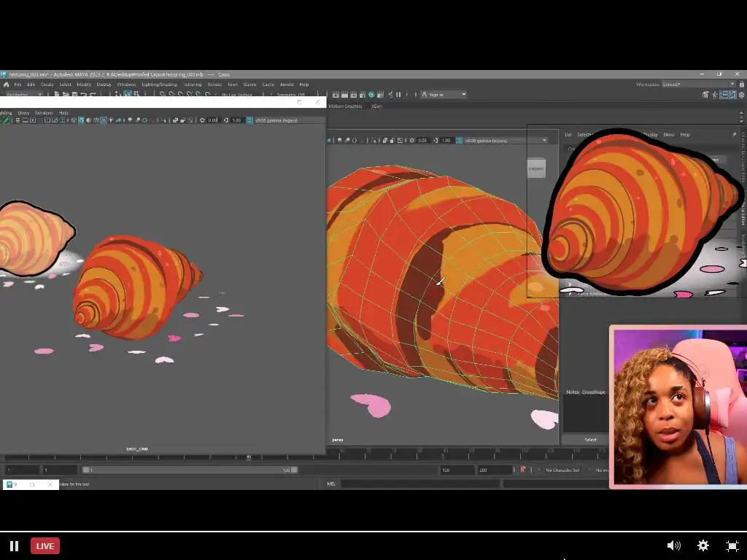Screen dimensions: 747x560
Task: Open the Create menu
Action: click(x=47, y=85)
